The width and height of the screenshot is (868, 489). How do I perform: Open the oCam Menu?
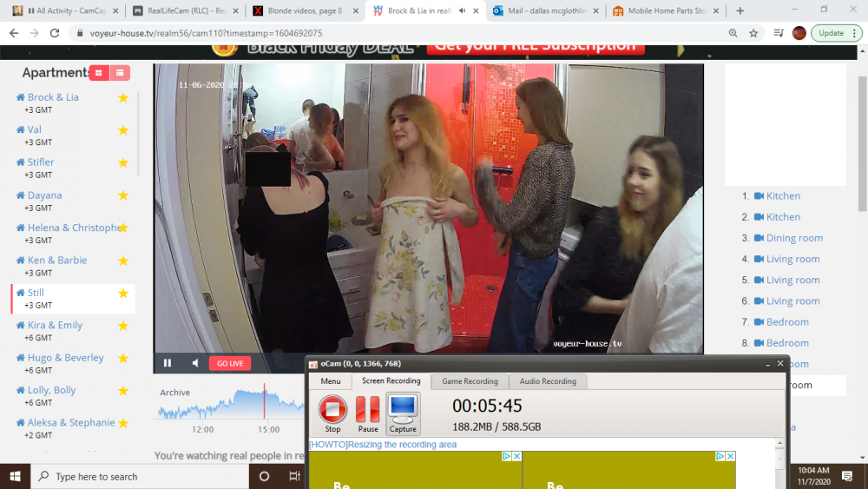(x=330, y=381)
